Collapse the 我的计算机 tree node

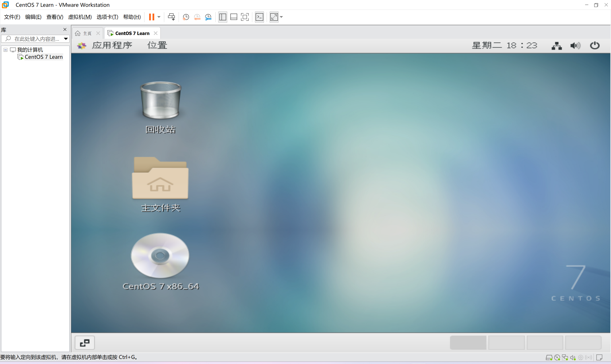click(x=5, y=50)
